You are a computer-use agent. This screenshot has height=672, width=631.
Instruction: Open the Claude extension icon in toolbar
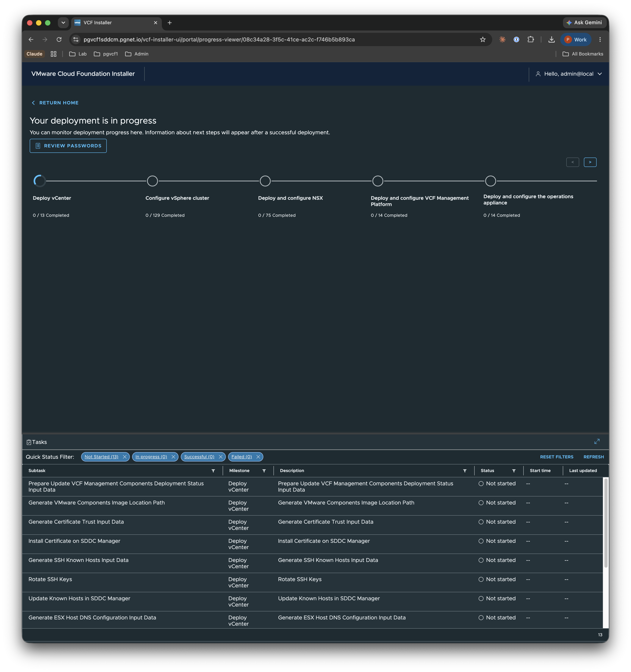click(502, 39)
